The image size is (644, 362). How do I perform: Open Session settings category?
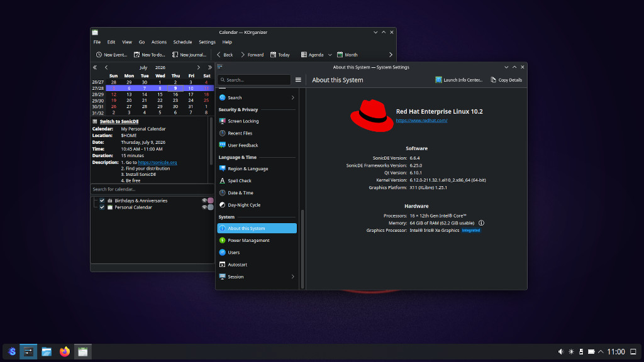pyautogui.click(x=257, y=277)
